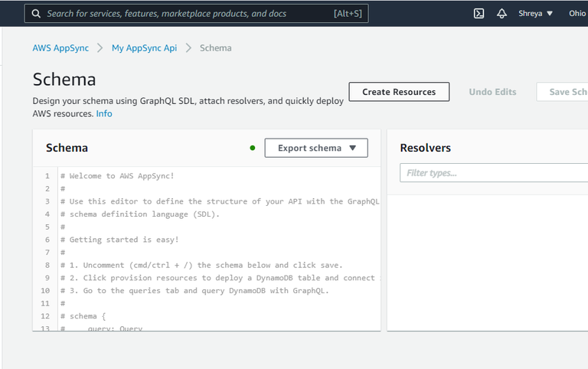Image resolution: width=588 pixels, height=369 pixels.
Task: Focus the AWS services search box
Action: click(x=188, y=14)
